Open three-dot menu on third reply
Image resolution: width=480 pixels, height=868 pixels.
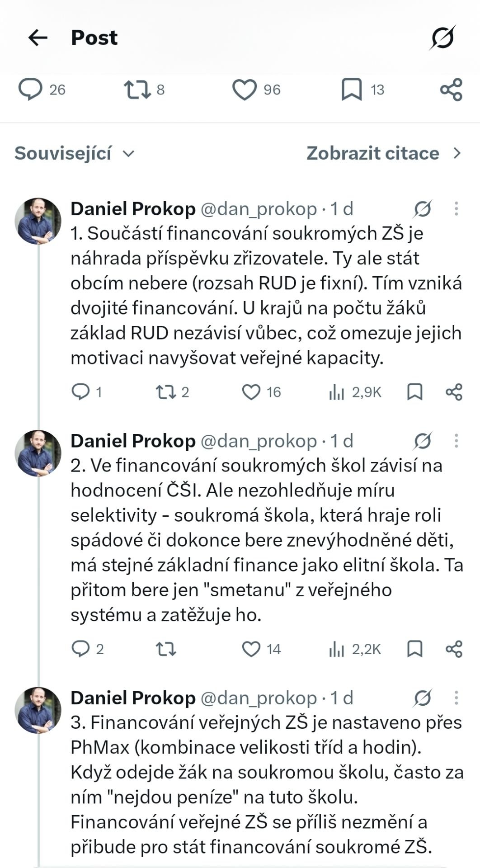point(456,698)
